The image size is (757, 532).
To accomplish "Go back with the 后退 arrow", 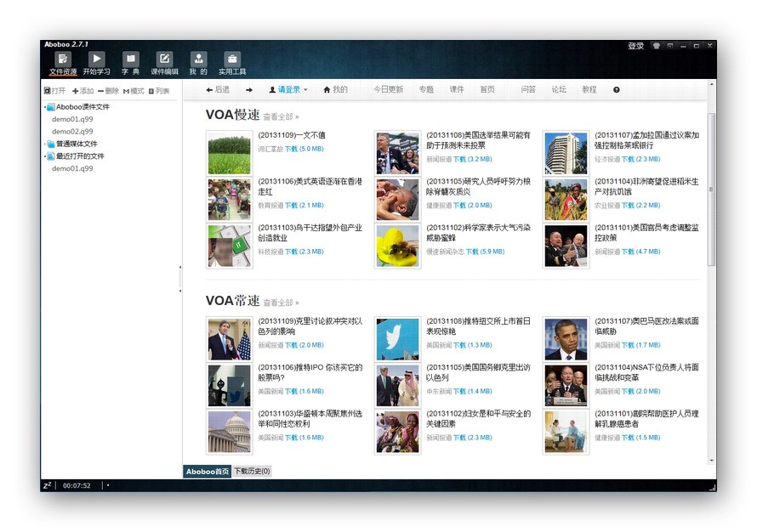I will click(218, 90).
